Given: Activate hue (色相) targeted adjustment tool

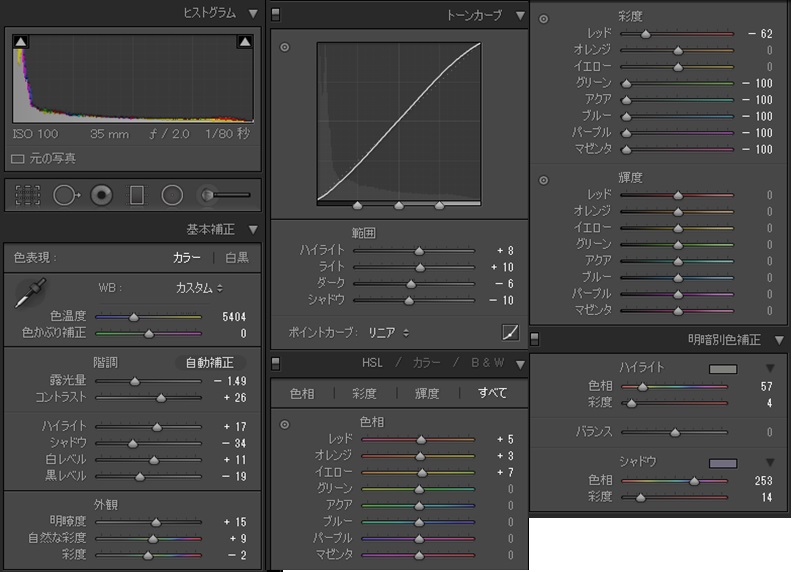Looking at the screenshot, I should tap(285, 424).
